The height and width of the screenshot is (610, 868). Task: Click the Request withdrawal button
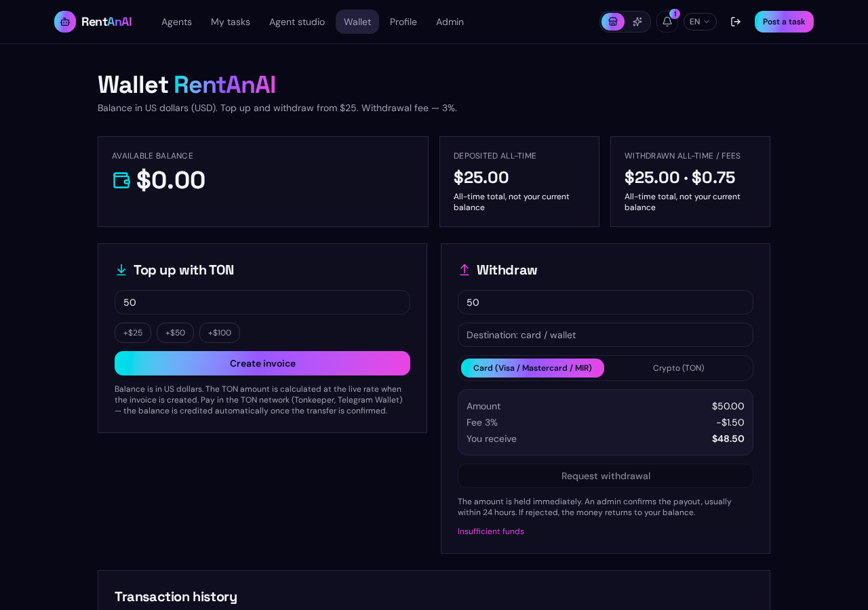click(606, 476)
